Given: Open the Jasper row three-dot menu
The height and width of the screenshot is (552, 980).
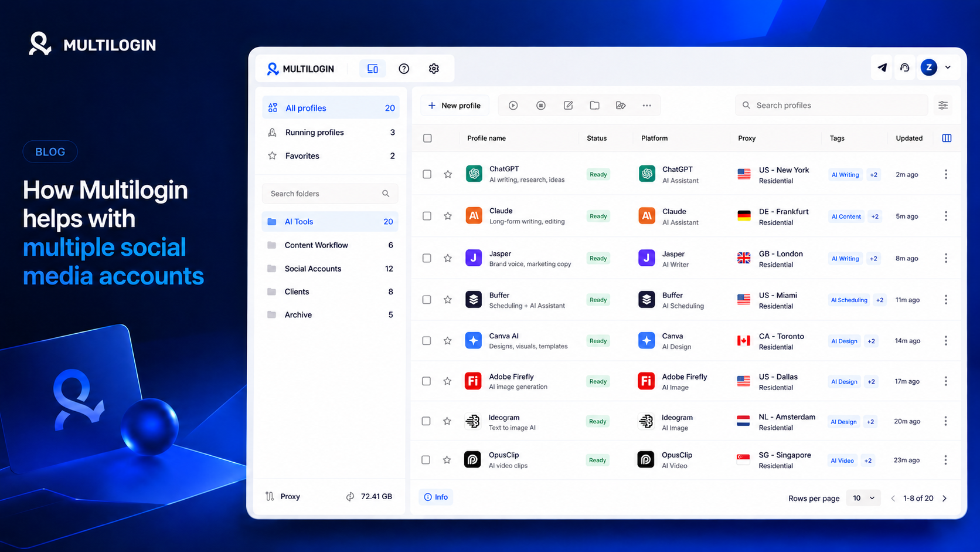Looking at the screenshot, I should point(946,258).
